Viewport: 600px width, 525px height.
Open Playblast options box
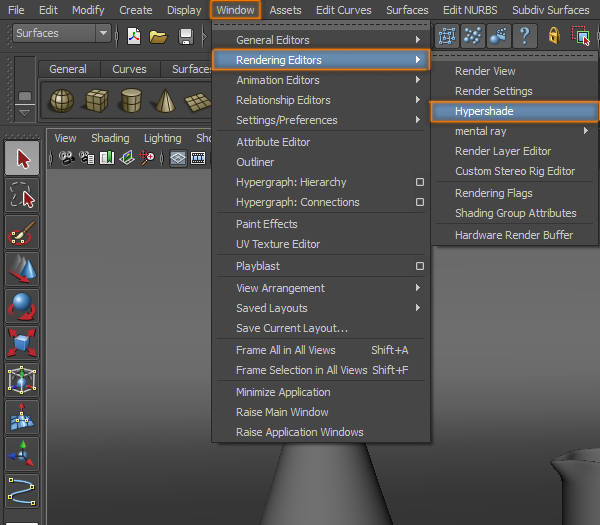click(420, 266)
